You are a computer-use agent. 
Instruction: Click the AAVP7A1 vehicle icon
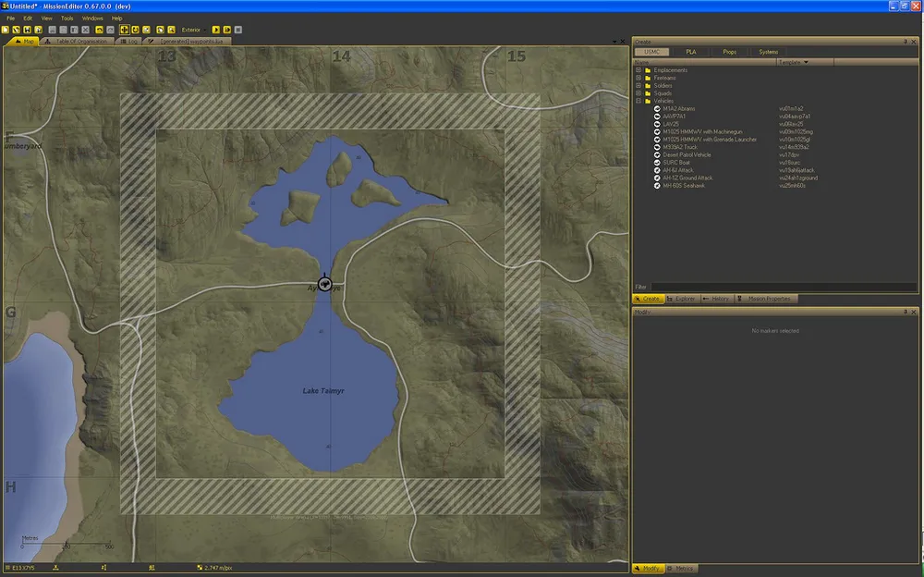[x=657, y=117]
